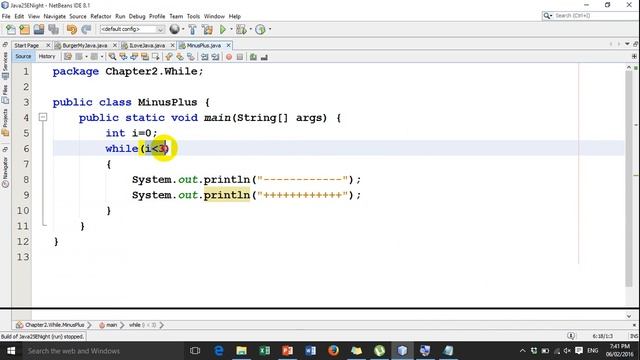Close the MinusPlus.java tab
The width and height of the screenshot is (640, 360).
point(229,45)
